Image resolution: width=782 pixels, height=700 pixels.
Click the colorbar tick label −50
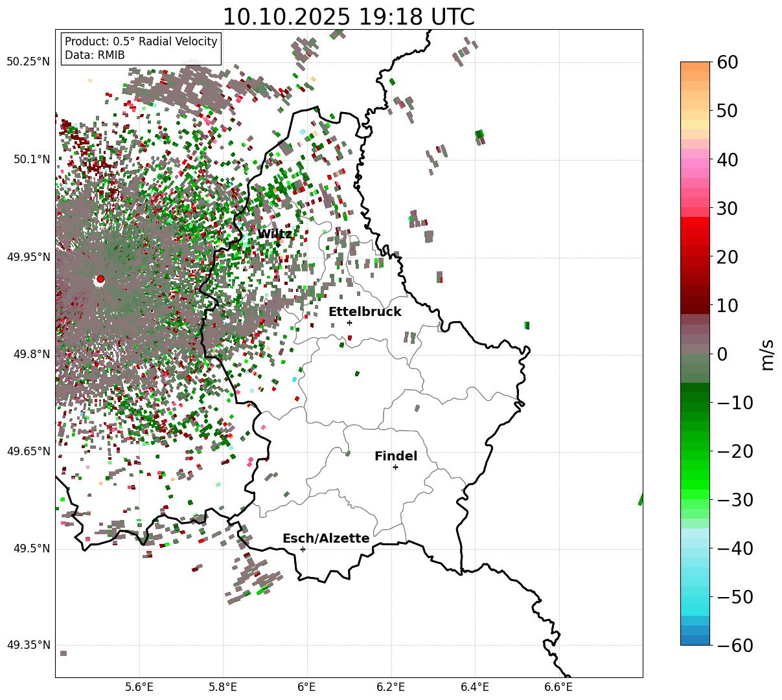coord(735,597)
